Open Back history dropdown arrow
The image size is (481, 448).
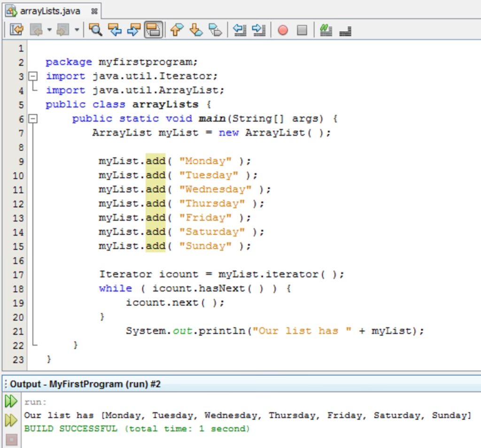49,31
